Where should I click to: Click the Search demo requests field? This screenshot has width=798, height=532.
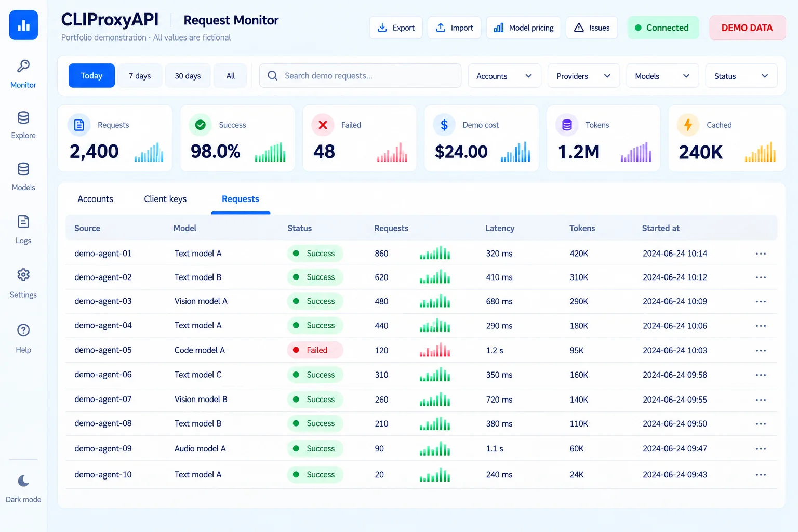(360, 76)
